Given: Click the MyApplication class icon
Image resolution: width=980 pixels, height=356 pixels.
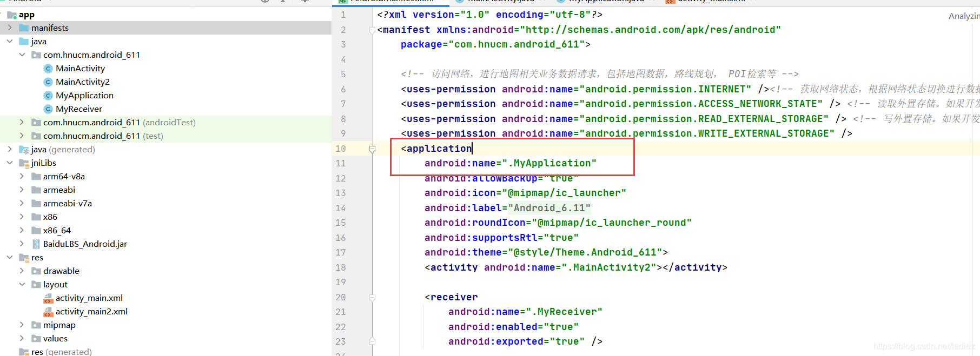Looking at the screenshot, I should tap(48, 95).
